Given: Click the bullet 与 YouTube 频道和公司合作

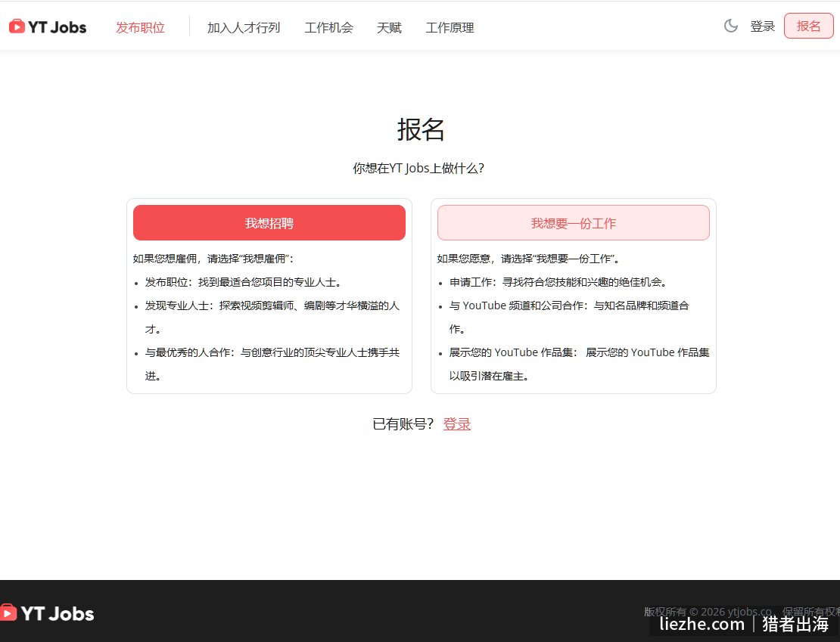Looking at the screenshot, I should coord(569,317).
